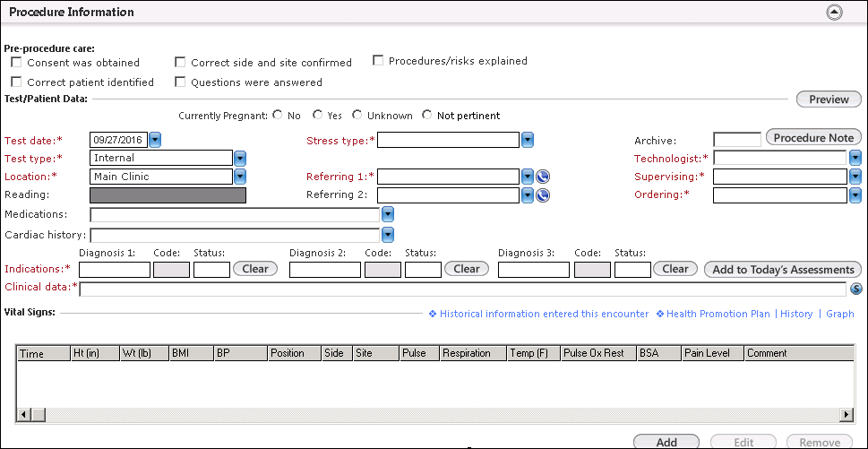Click the Technologist field
Image resolution: width=868 pixels, height=449 pixels.
click(x=780, y=159)
